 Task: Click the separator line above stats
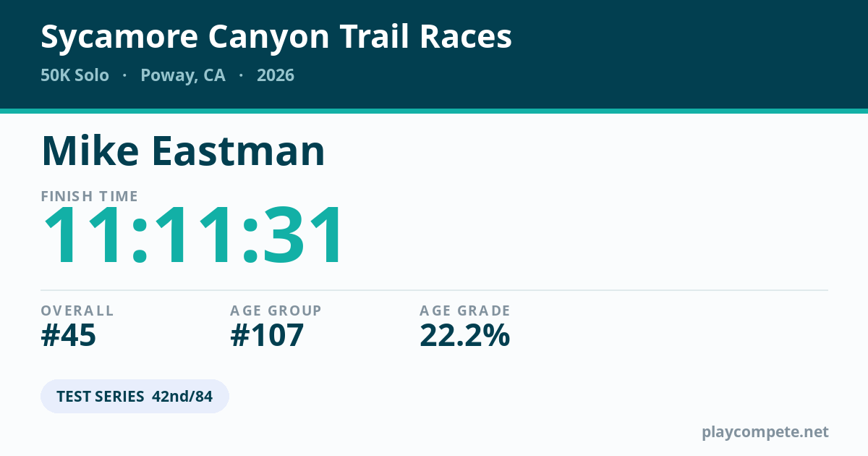coord(434,290)
